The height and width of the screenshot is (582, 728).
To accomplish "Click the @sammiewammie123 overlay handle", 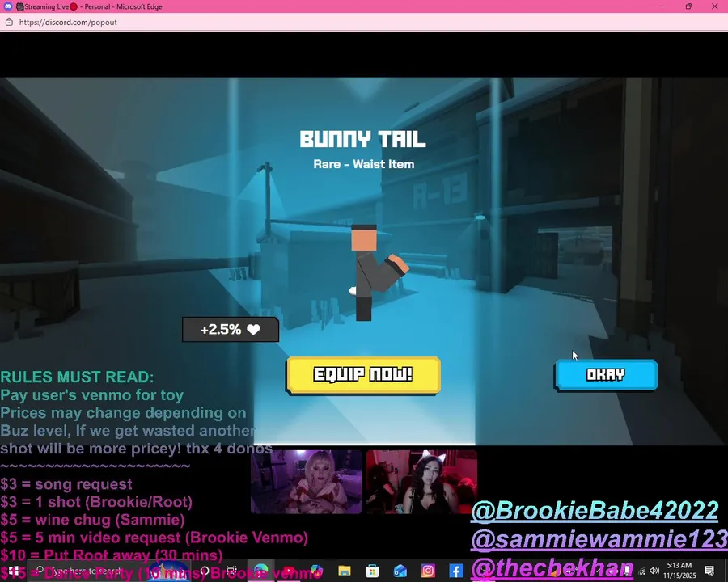I will [599, 539].
